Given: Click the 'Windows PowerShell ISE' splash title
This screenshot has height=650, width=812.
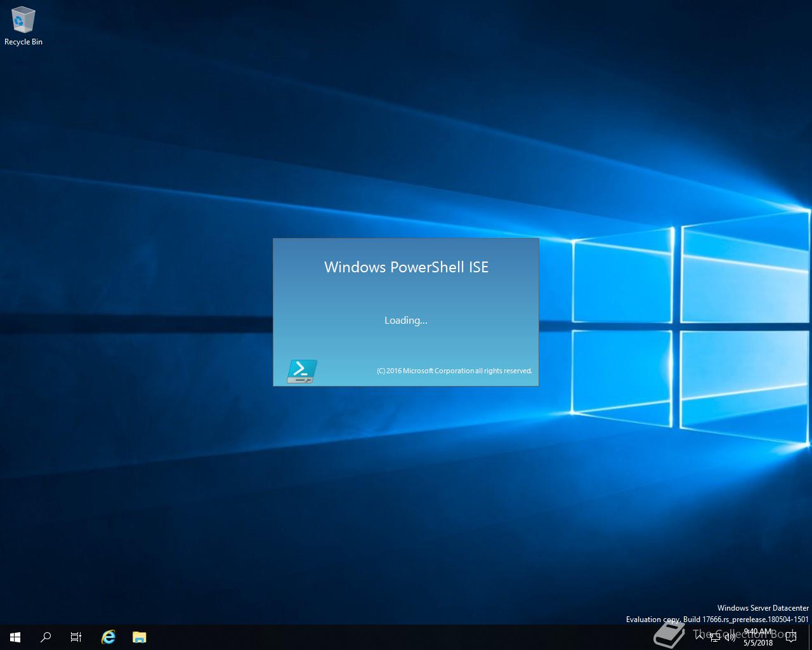Looking at the screenshot, I should (x=406, y=267).
